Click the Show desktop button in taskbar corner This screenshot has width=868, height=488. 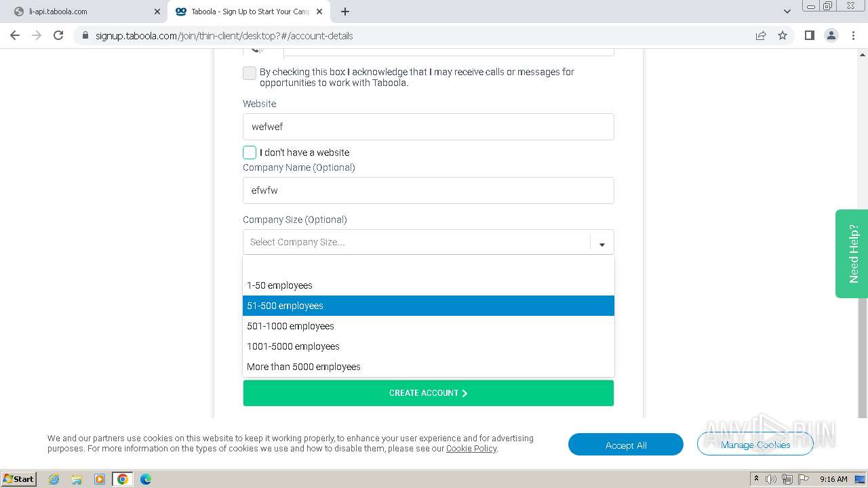pos(861,479)
